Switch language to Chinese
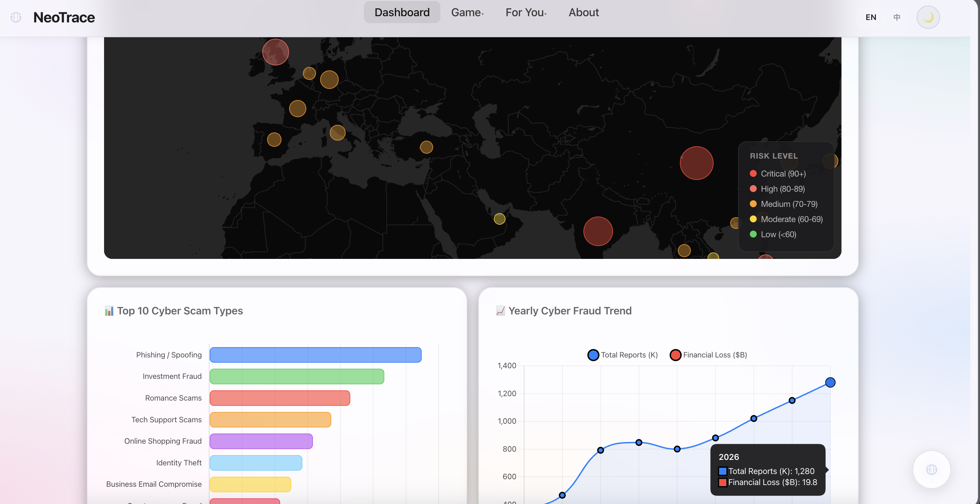Image resolution: width=980 pixels, height=504 pixels. click(x=896, y=18)
